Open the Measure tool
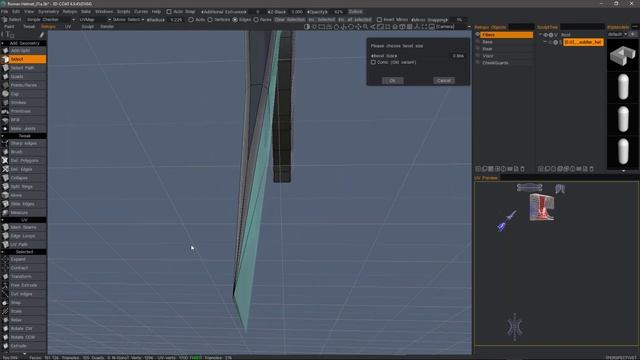 coord(24,213)
